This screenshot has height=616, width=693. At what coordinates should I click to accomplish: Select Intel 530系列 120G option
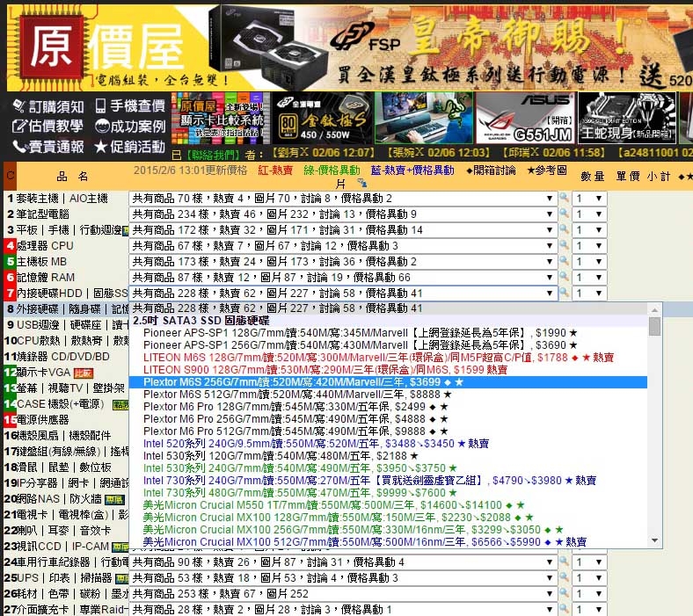[x=388, y=456]
